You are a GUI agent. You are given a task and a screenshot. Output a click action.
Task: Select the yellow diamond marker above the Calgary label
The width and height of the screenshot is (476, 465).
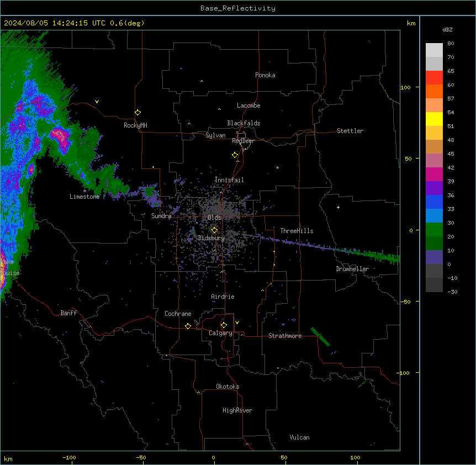224,325
